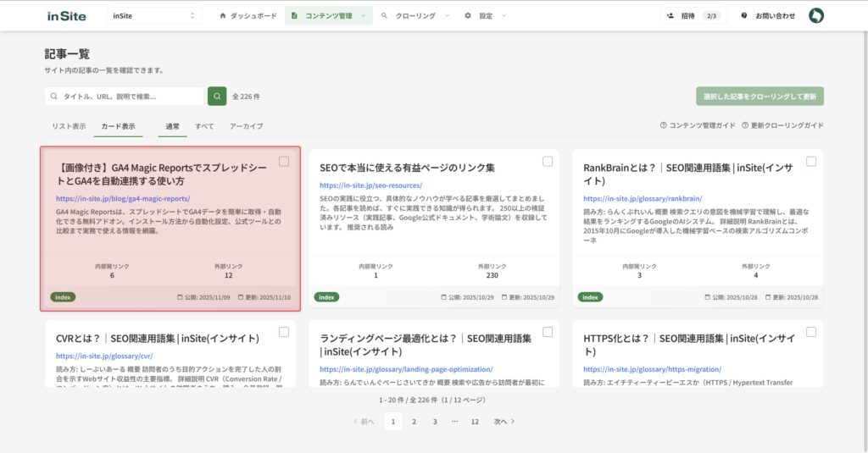Viewport: 868px width, 453px height.
Task: Open the コンテンツ管理 menu
Action: point(328,16)
